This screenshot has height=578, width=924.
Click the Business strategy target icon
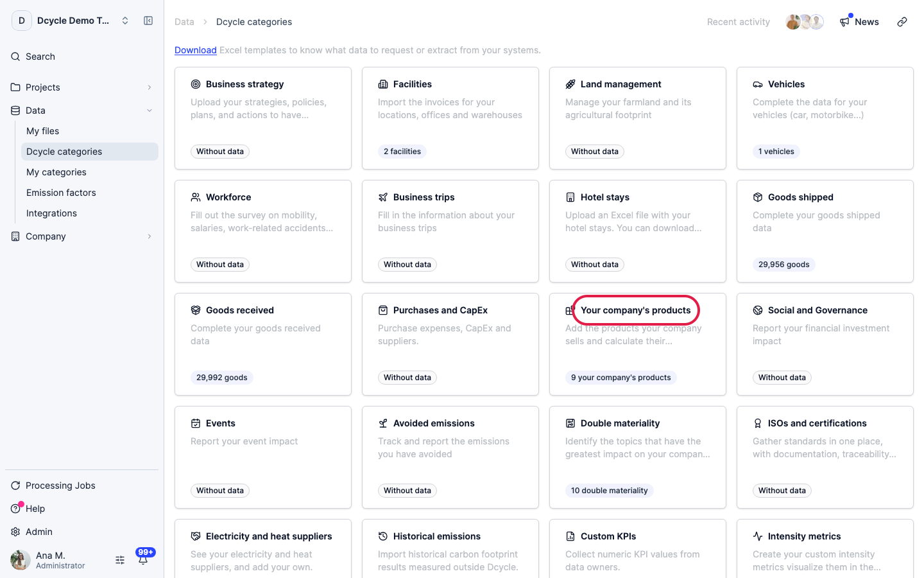click(196, 84)
